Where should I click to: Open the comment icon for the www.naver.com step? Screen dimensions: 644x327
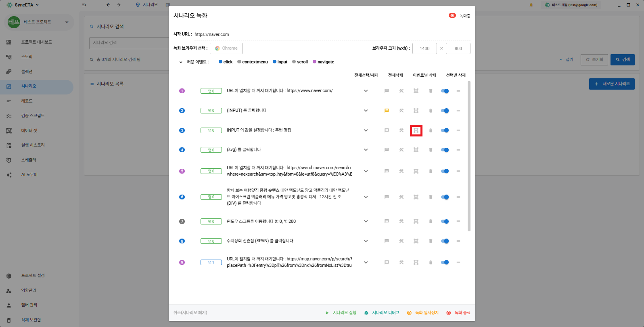pyautogui.click(x=387, y=91)
